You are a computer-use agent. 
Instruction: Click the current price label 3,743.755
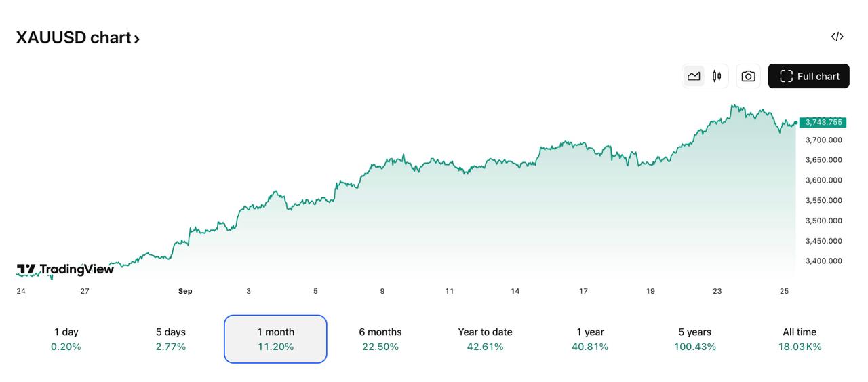click(x=823, y=123)
